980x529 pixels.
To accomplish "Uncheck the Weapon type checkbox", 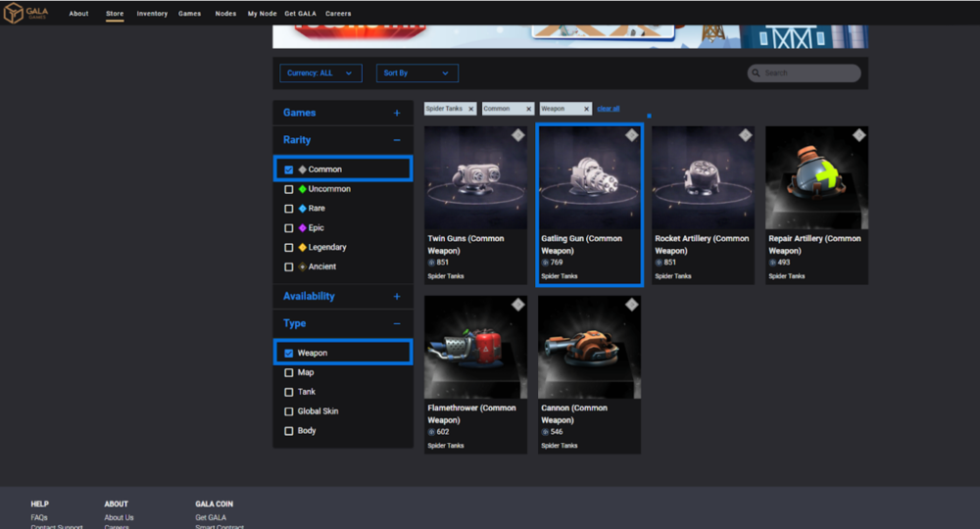I will 289,353.
